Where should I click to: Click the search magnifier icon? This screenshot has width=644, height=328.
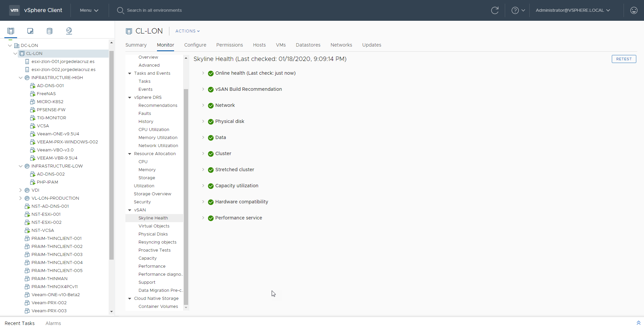pyautogui.click(x=120, y=10)
